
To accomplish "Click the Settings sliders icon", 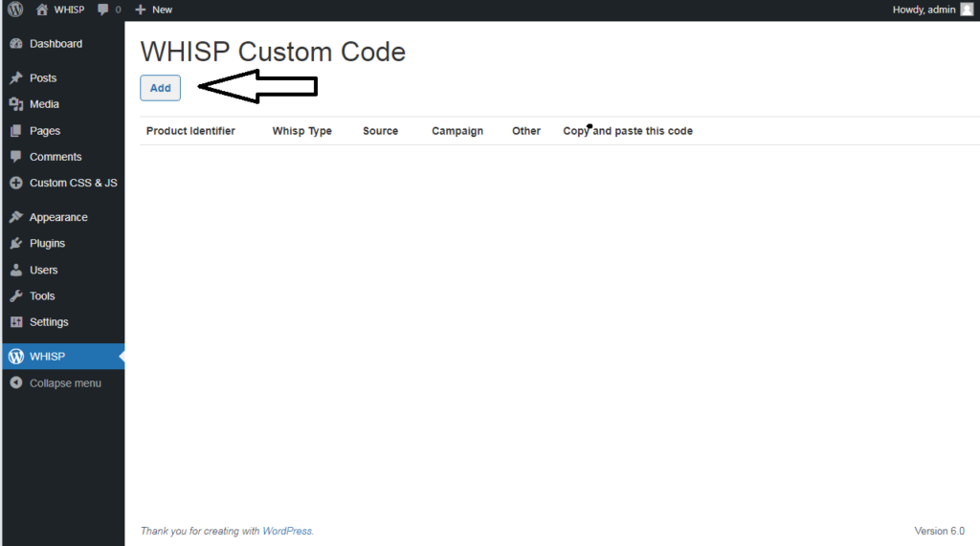I will tap(16, 321).
